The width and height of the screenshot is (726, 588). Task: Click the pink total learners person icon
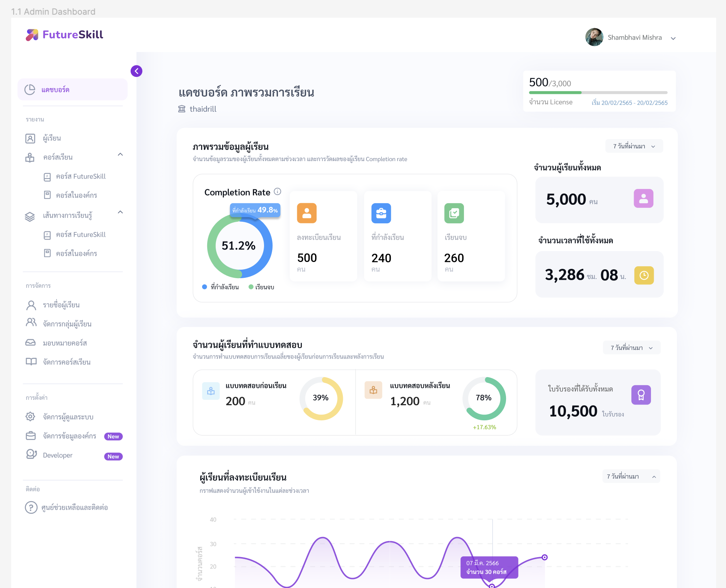click(x=644, y=199)
